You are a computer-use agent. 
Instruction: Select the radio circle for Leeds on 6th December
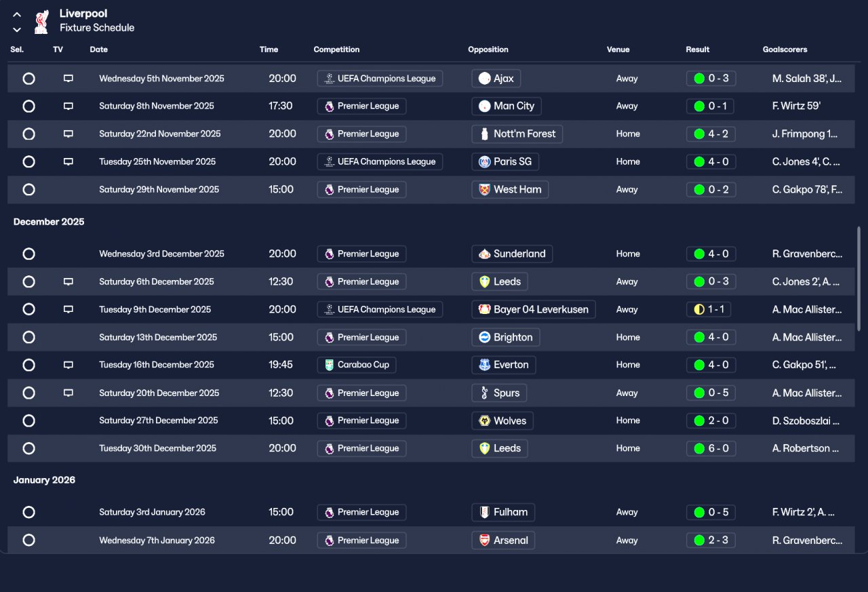(x=28, y=281)
